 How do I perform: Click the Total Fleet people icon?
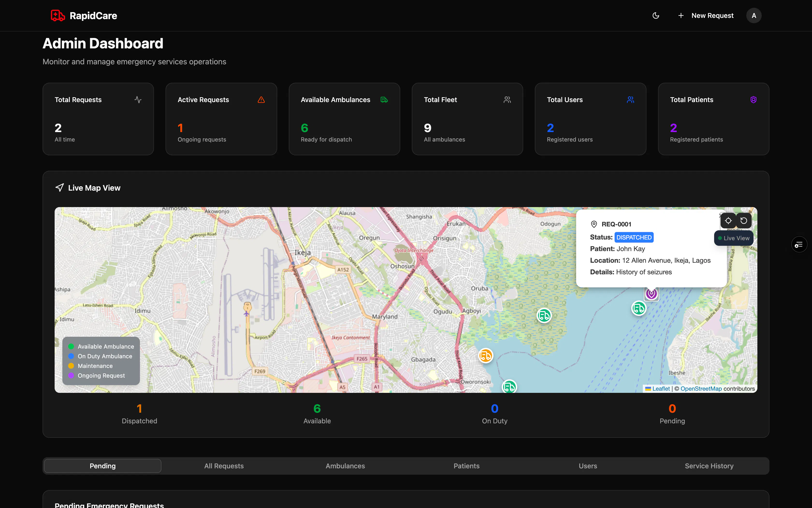coord(507,99)
